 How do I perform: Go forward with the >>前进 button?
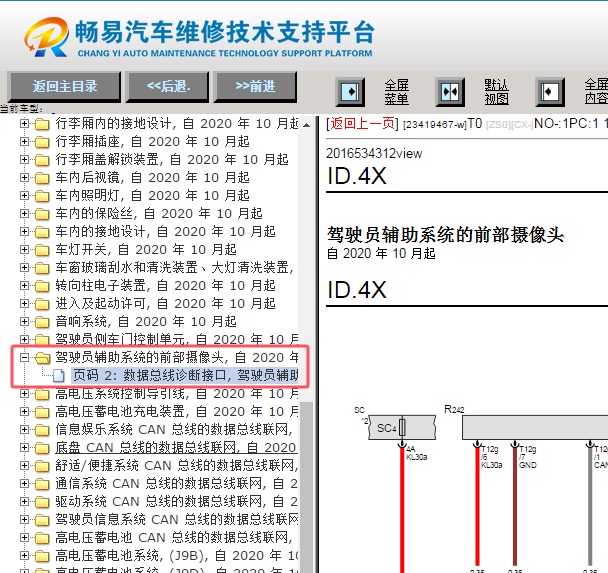255,86
